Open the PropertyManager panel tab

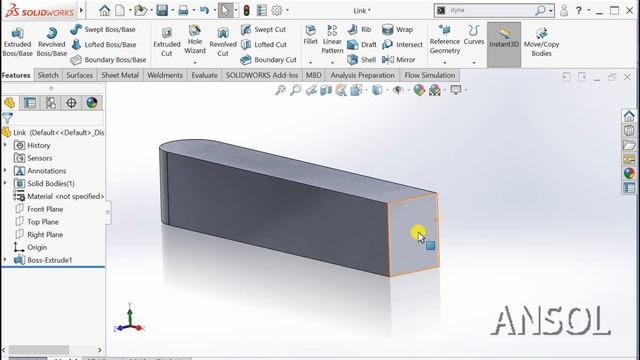[x=30, y=103]
